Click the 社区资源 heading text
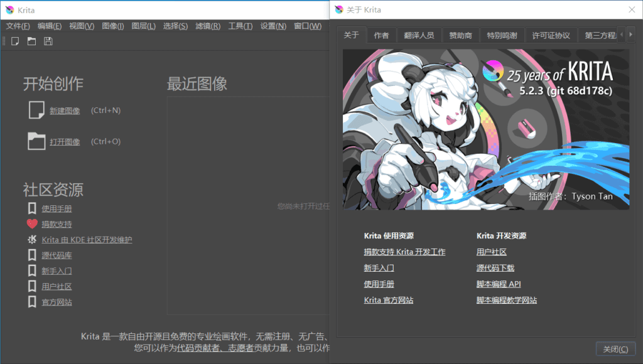 [53, 190]
